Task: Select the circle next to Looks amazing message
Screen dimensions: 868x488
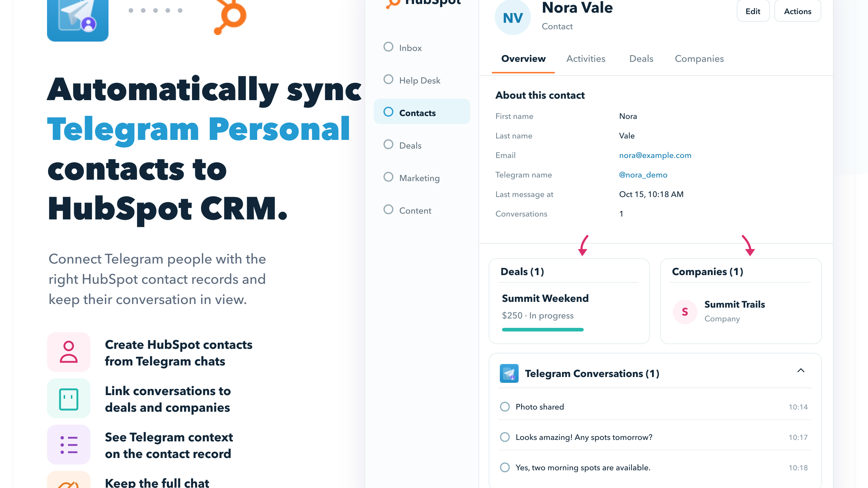Action: (505, 437)
